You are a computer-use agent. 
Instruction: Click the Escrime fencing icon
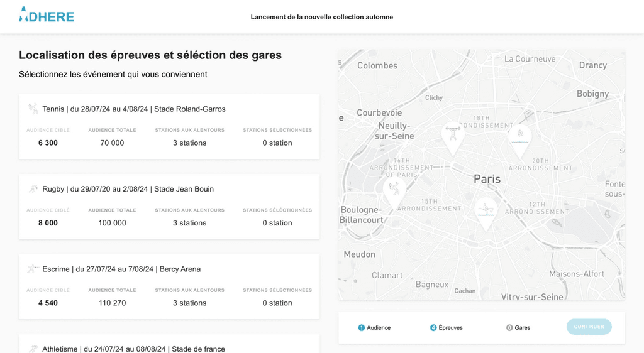pos(33,269)
